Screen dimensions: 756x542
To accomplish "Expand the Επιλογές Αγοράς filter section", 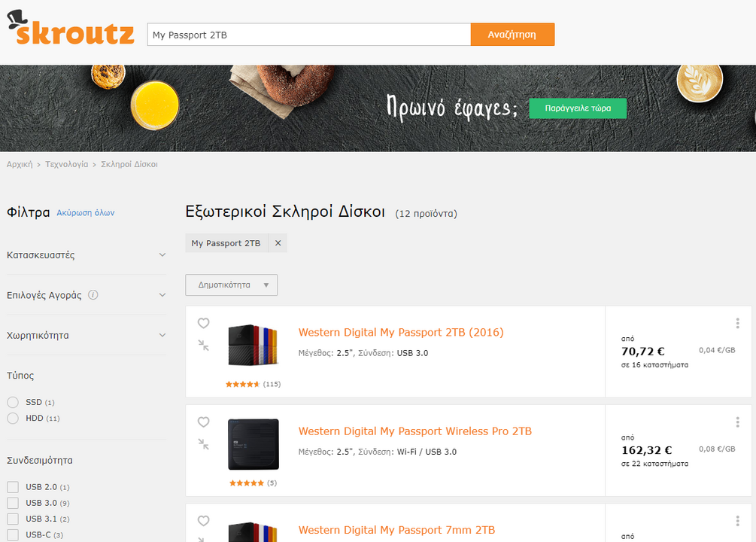I will point(87,295).
